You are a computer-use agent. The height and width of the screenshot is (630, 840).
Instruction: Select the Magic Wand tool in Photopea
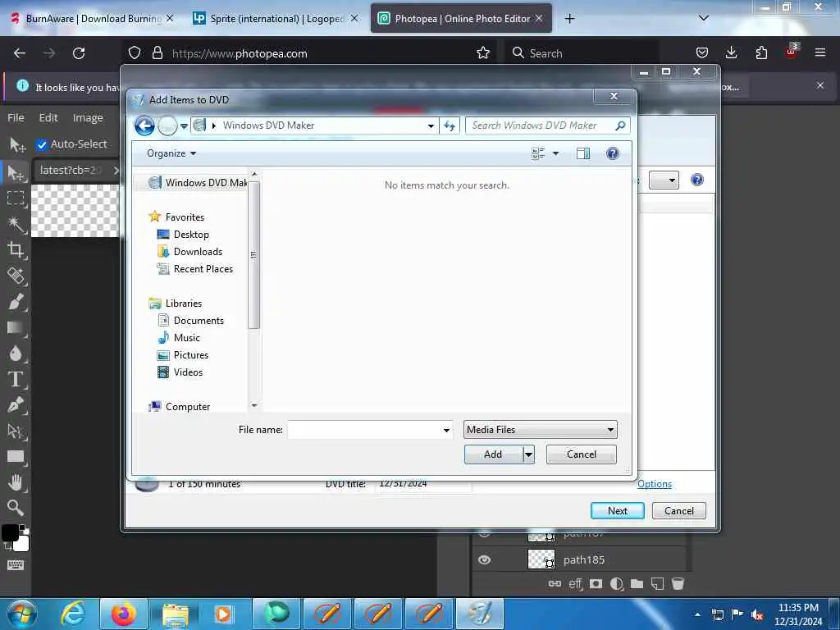point(16,225)
